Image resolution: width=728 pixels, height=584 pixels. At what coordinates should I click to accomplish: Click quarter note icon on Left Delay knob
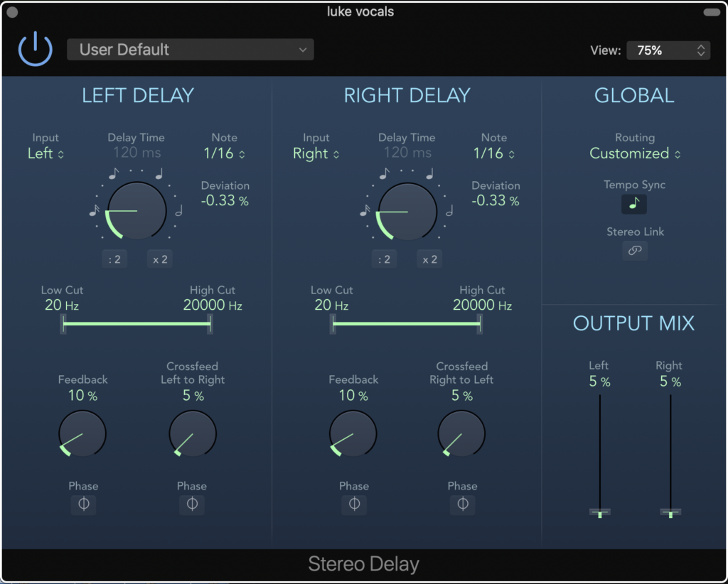(159, 173)
